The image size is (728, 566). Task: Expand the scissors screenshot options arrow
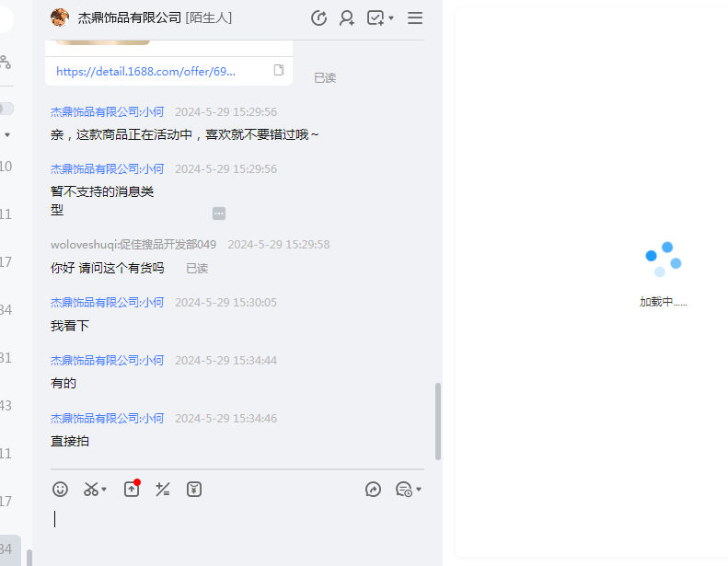click(104, 490)
